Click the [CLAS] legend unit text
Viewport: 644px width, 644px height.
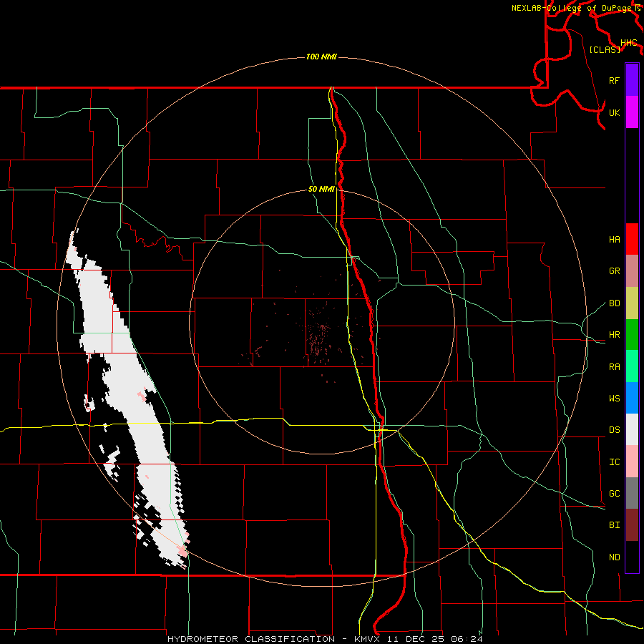pos(605,49)
